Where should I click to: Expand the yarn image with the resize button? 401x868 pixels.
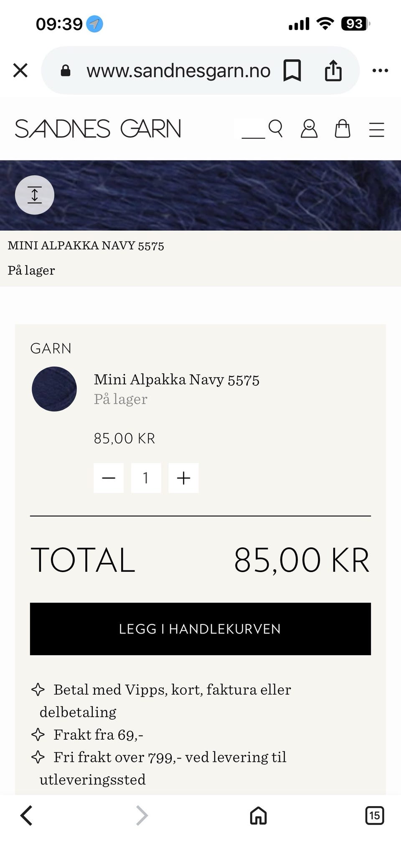tap(35, 195)
